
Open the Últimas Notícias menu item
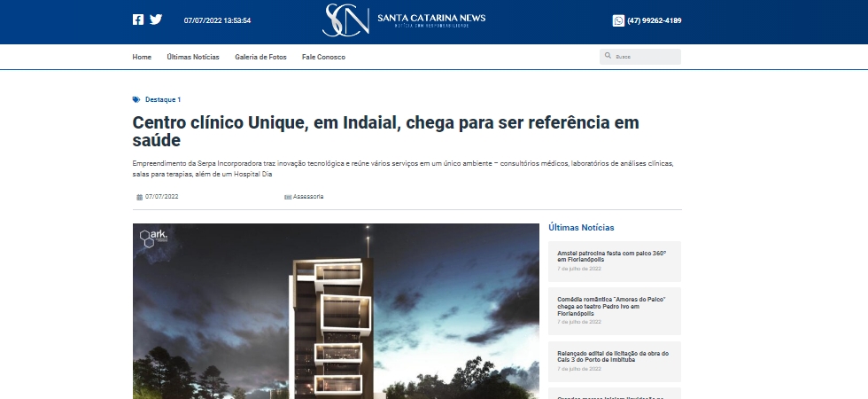point(193,57)
